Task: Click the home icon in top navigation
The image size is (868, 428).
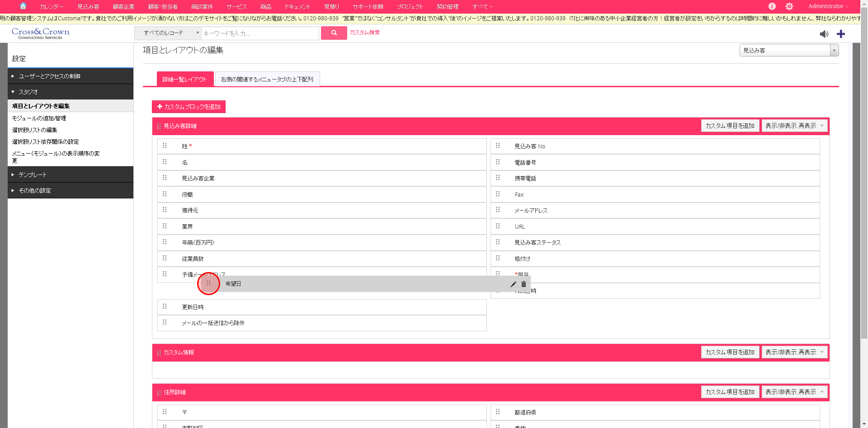Action: 23,6
